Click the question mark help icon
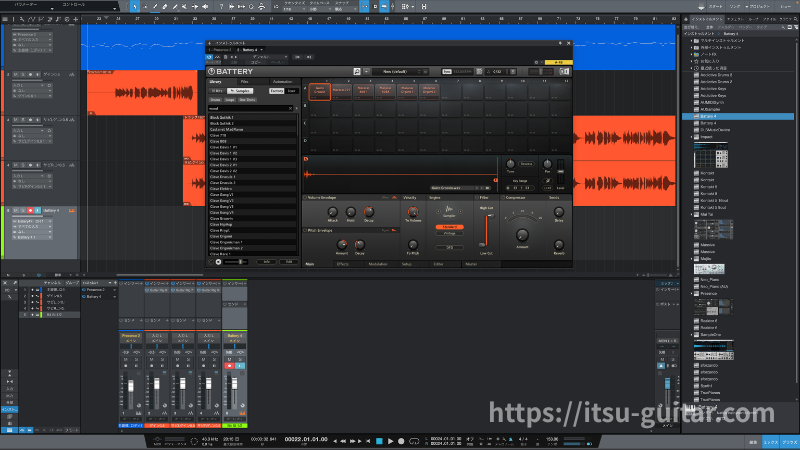This screenshot has height=450, width=800. 221,7
